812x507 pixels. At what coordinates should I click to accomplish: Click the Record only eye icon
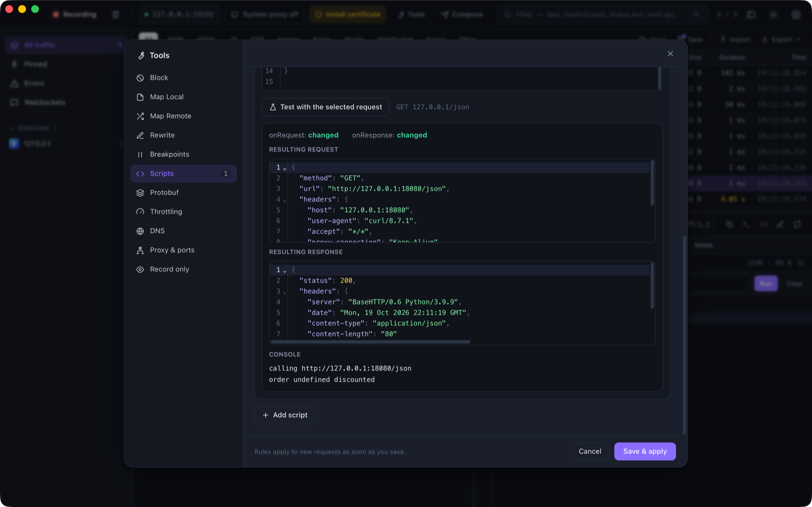point(140,269)
